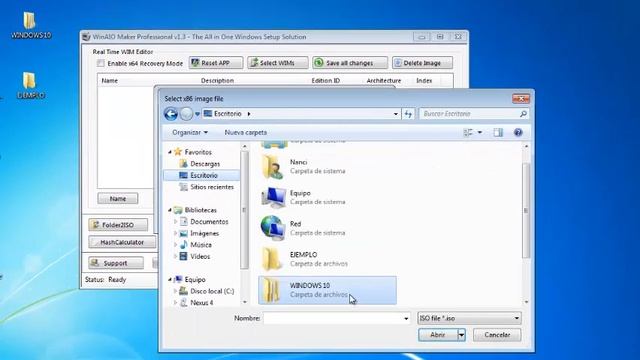
Task: Select the WINDOWS 10 folder in file list
Action: point(327,290)
